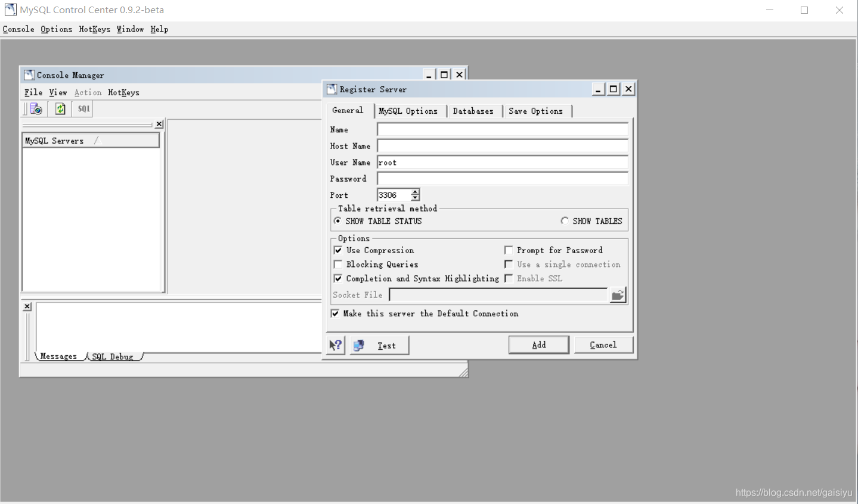The image size is (858, 504).
Task: Minimize the MySQL Control Center window
Action: tap(770, 10)
